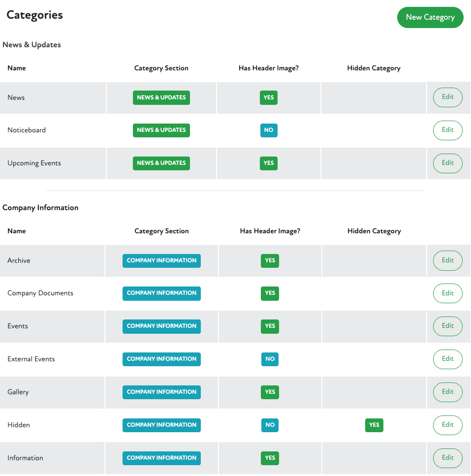471x476 pixels.
Task: Click External Events' NO header image badge
Action: [x=270, y=359]
